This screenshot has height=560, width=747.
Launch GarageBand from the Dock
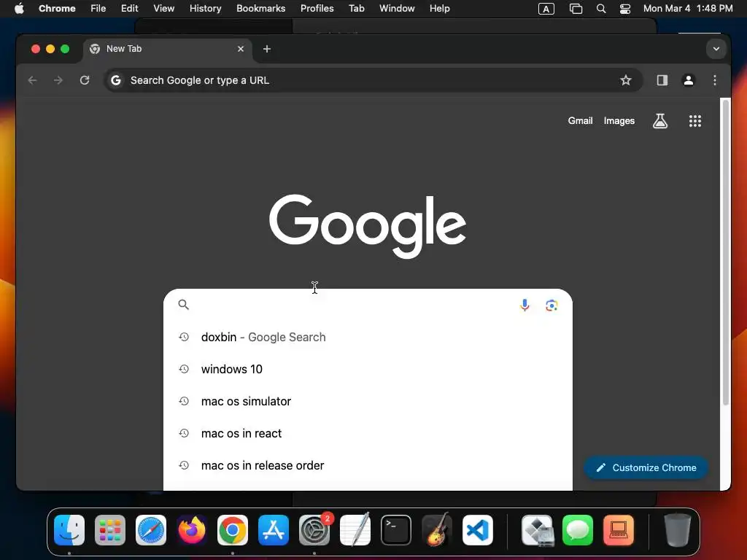pos(437,530)
